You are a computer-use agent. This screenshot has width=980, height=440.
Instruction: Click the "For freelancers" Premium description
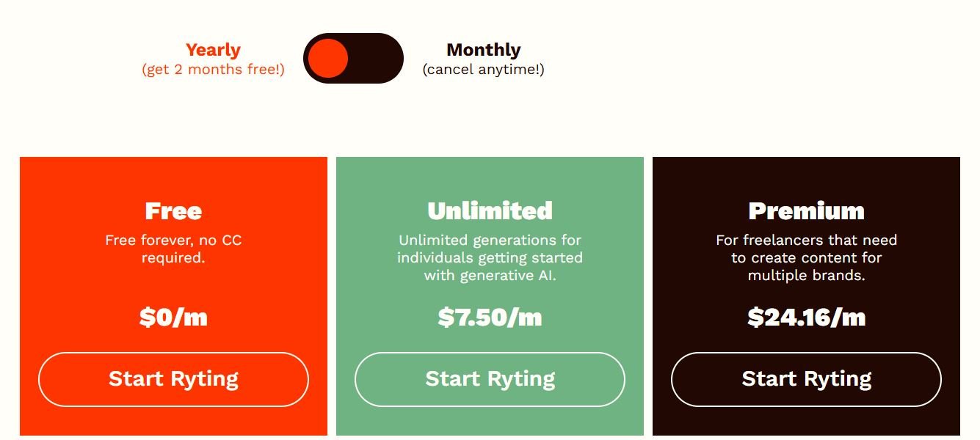point(806,257)
